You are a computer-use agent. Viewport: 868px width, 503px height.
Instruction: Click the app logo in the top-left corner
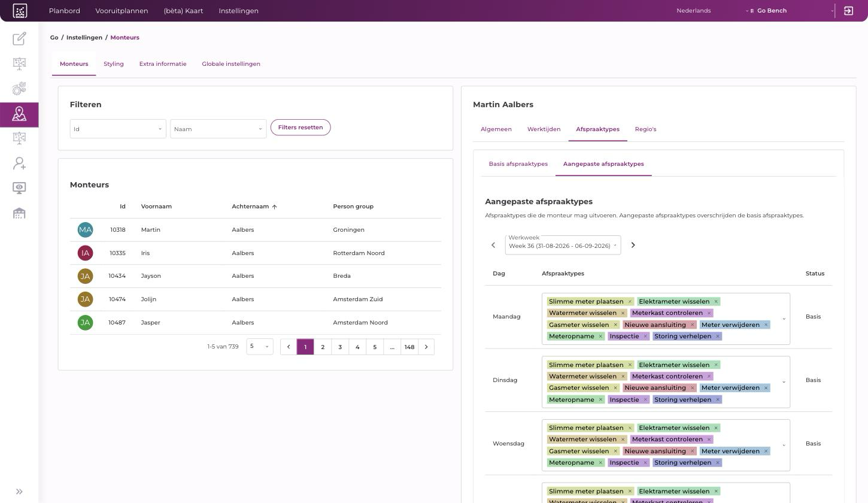(x=20, y=11)
